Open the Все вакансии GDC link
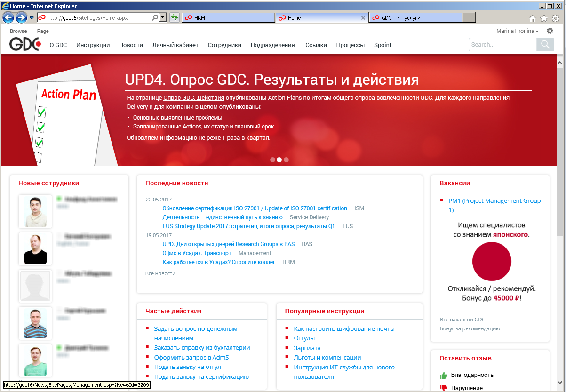Screen dimensions: 566x392 click(x=462, y=320)
